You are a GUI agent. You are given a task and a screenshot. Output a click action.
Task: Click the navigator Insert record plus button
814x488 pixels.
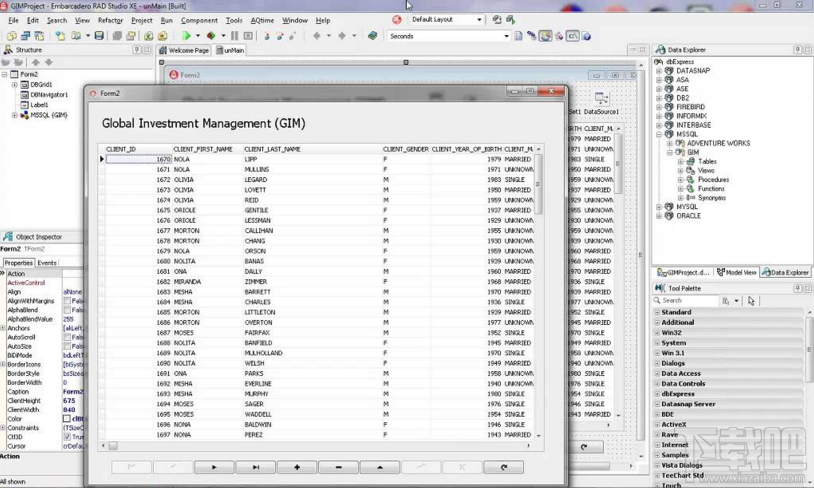[x=297, y=467]
